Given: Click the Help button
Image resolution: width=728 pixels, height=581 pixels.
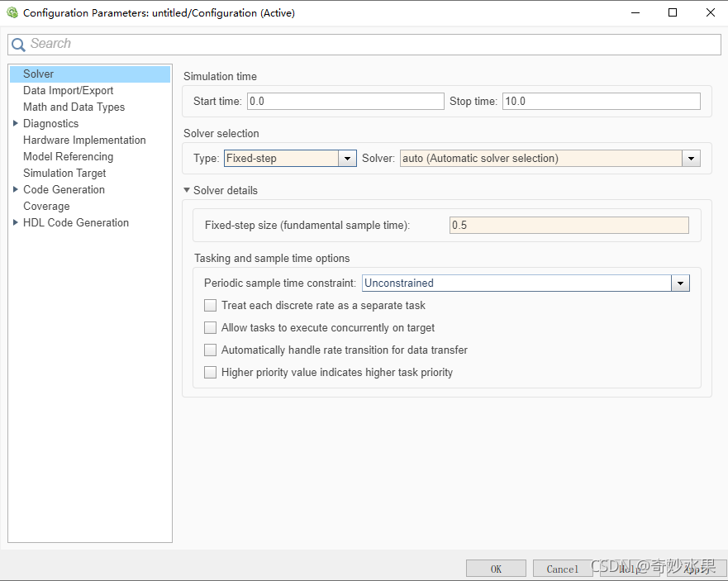Looking at the screenshot, I should pos(630,569).
